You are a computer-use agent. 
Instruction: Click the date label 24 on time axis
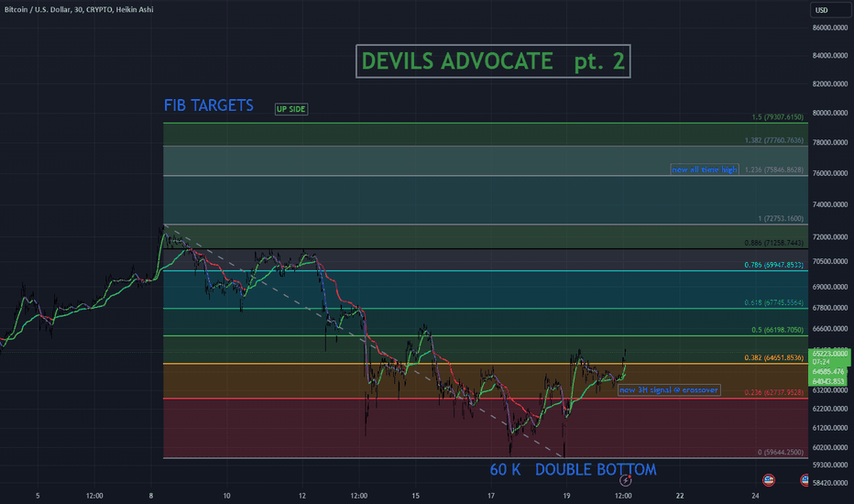point(755,496)
